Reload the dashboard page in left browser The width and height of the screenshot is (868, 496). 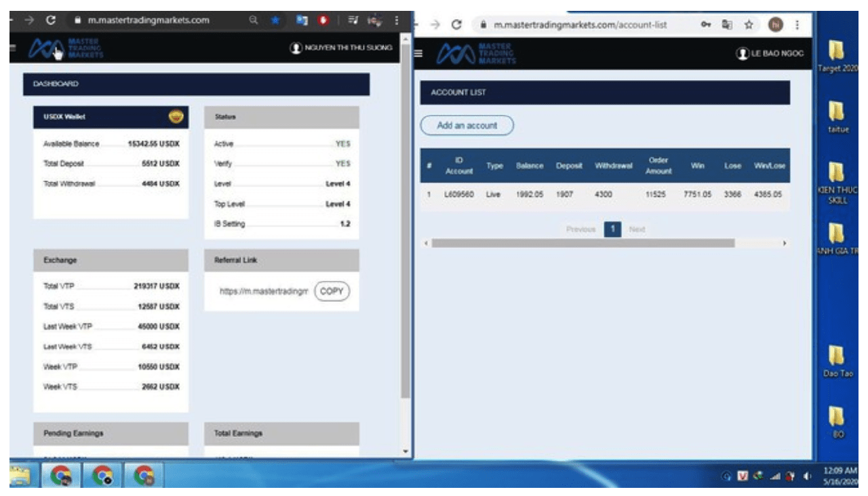pyautogui.click(x=50, y=20)
